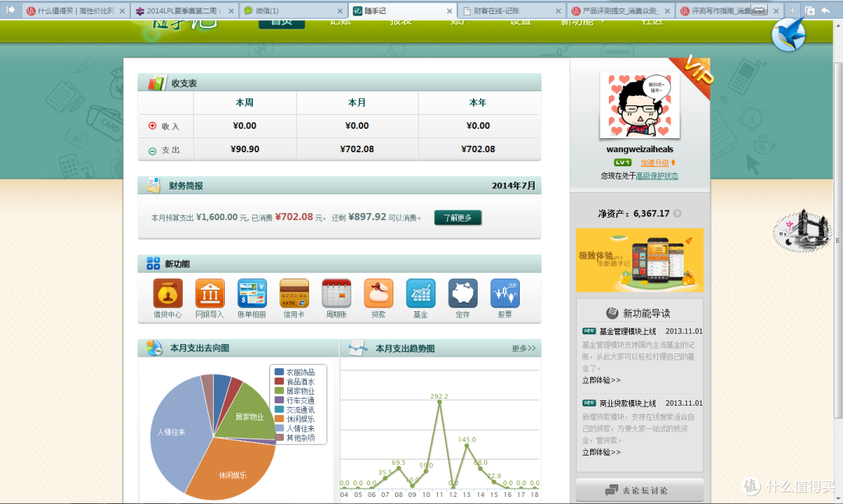Click the 收支表 header icon
The height and width of the screenshot is (504, 843).
(x=156, y=83)
